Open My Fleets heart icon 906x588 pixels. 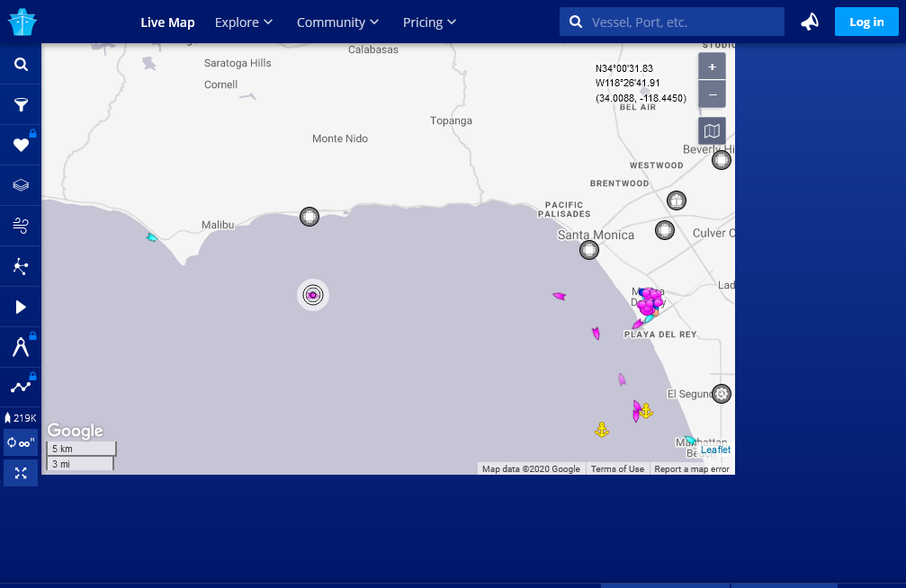(21, 145)
